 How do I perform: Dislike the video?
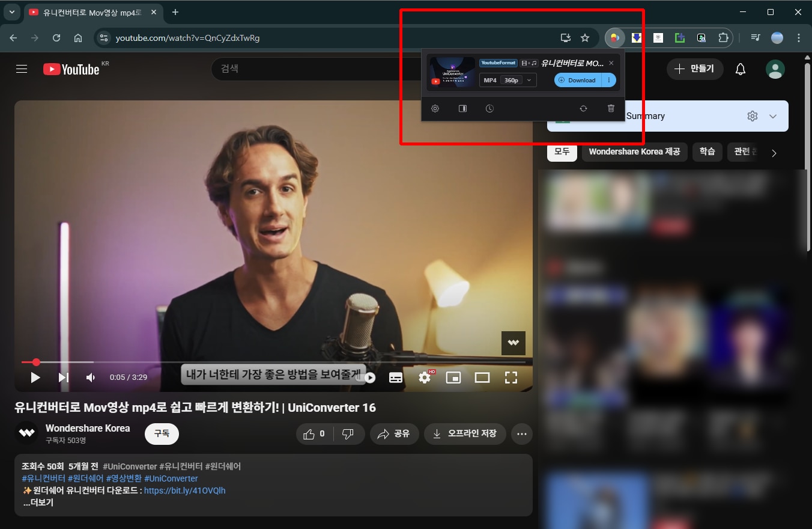pos(348,433)
